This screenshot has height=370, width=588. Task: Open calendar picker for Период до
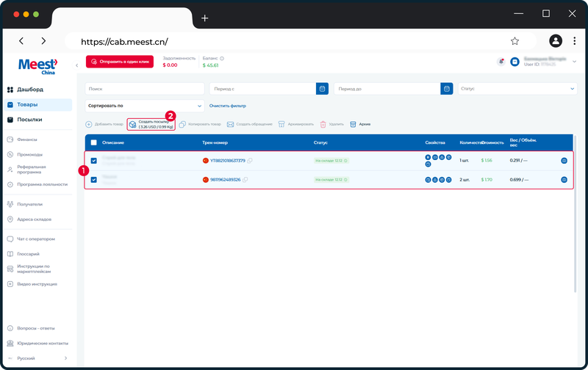click(x=447, y=89)
